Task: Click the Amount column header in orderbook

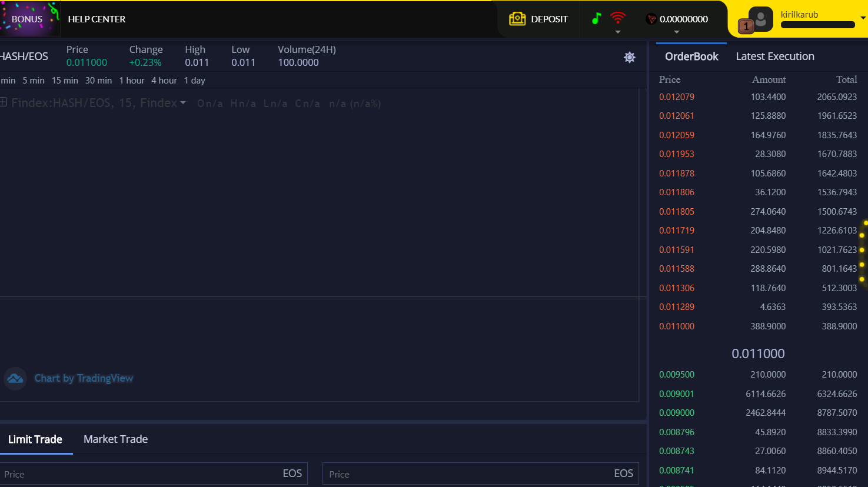Action: (x=769, y=80)
